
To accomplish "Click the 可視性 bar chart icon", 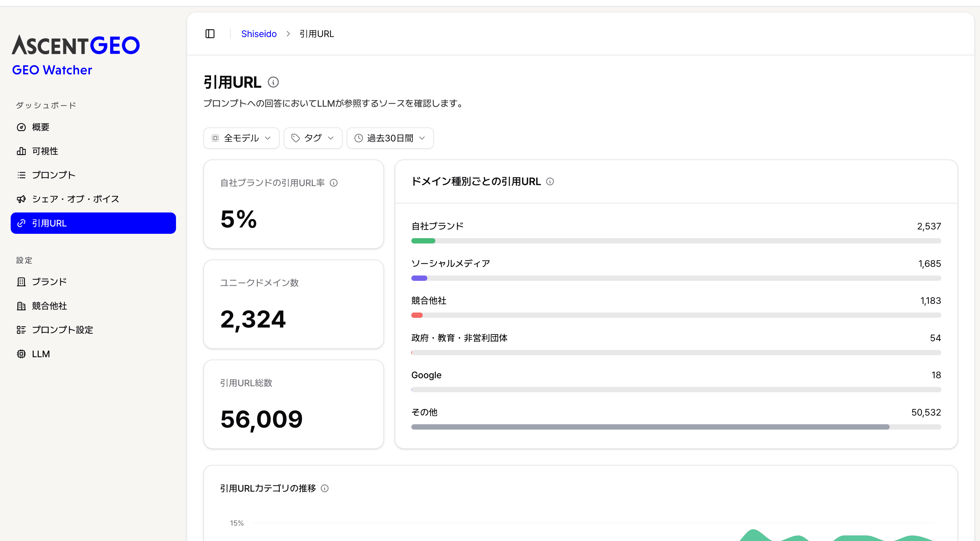I will [x=21, y=151].
